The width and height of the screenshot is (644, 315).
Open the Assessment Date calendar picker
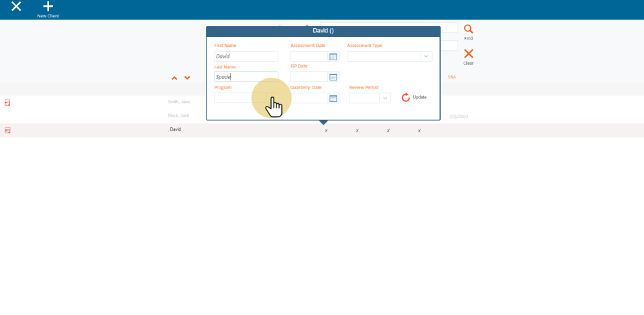point(333,56)
